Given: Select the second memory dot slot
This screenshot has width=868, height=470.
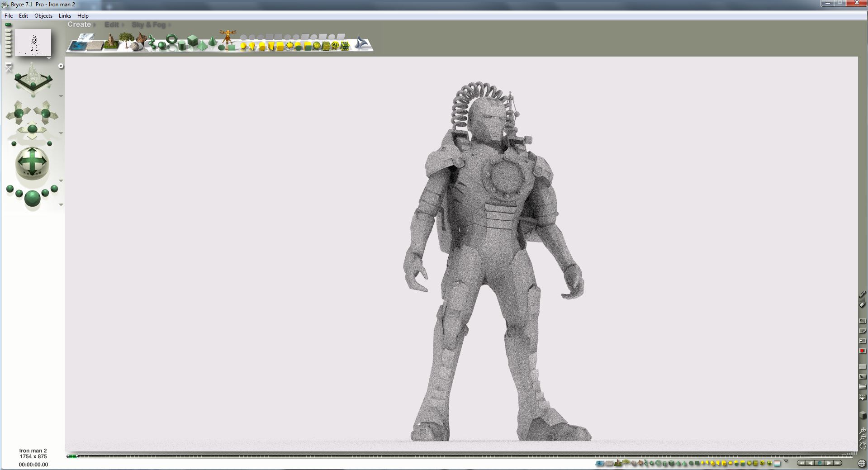Looking at the screenshot, I should (8, 30).
